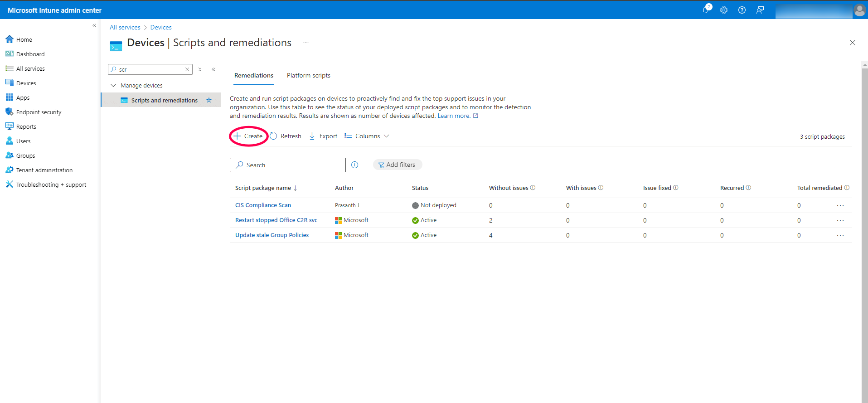Viewport: 868px width, 403px height.
Task: Select Scripts and remediations menu item
Action: tap(161, 100)
